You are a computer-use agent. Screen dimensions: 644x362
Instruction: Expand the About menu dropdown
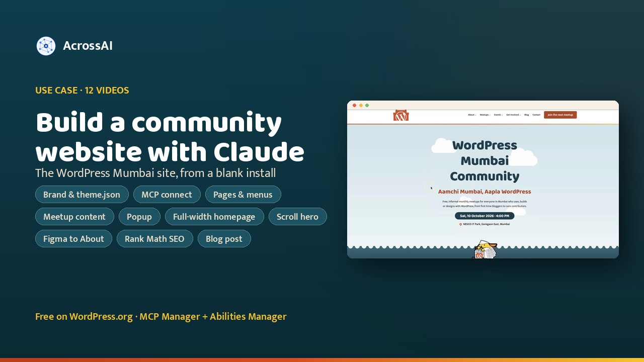coord(472,115)
